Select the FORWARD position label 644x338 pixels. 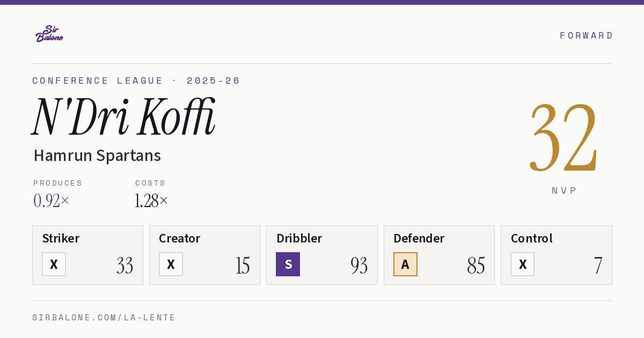pos(586,35)
